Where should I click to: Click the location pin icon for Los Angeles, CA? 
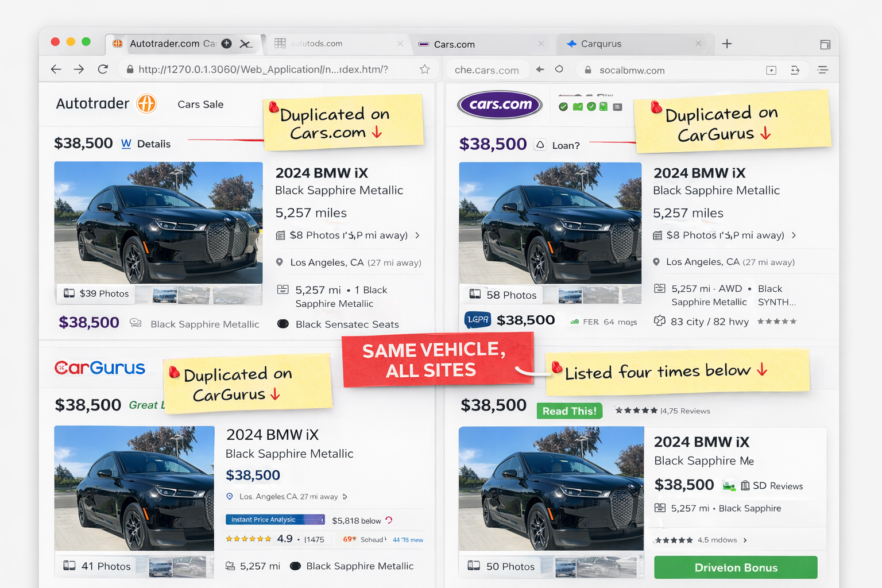click(280, 262)
